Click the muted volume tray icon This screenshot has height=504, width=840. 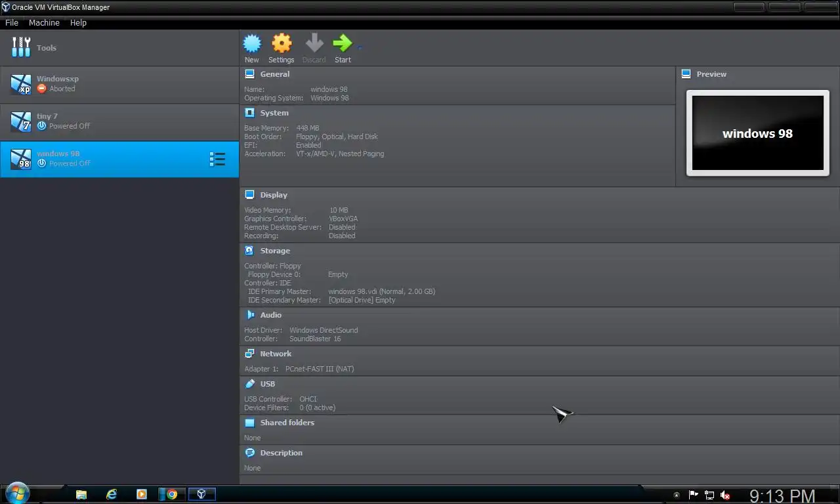[x=726, y=495]
